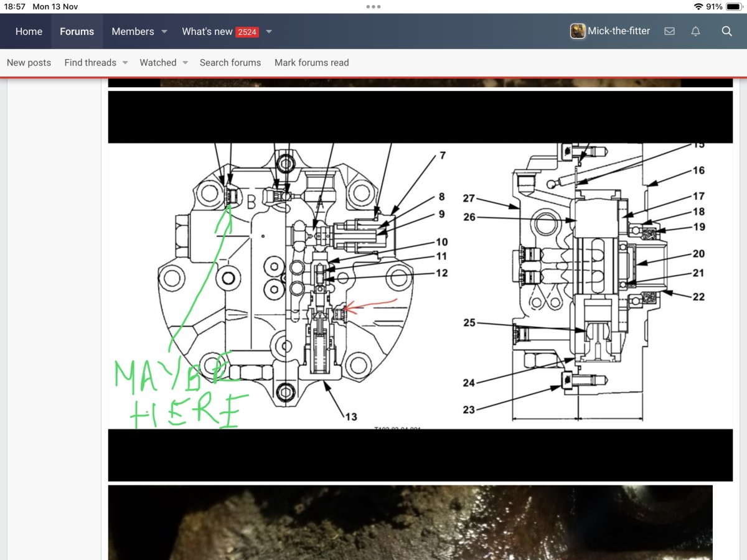The image size is (747, 560).
Task: Open the search magnifier icon
Action: pyautogui.click(x=726, y=31)
